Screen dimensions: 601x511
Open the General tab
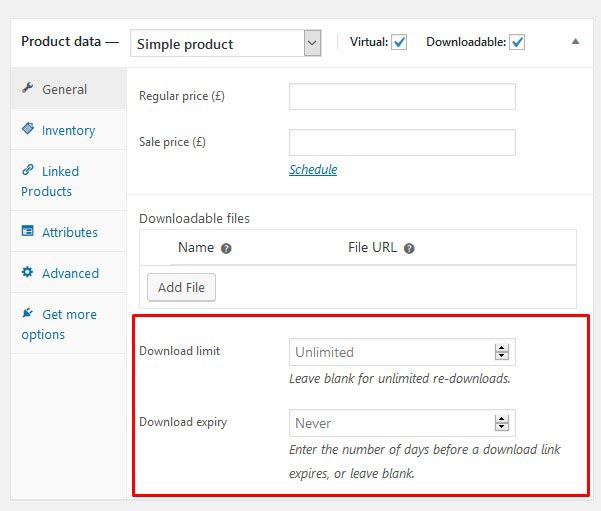point(69,89)
